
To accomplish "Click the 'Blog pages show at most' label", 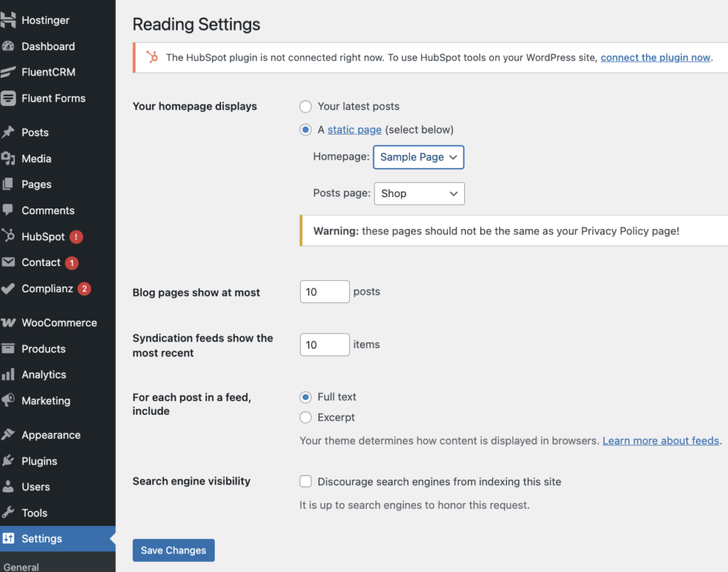I will [196, 292].
